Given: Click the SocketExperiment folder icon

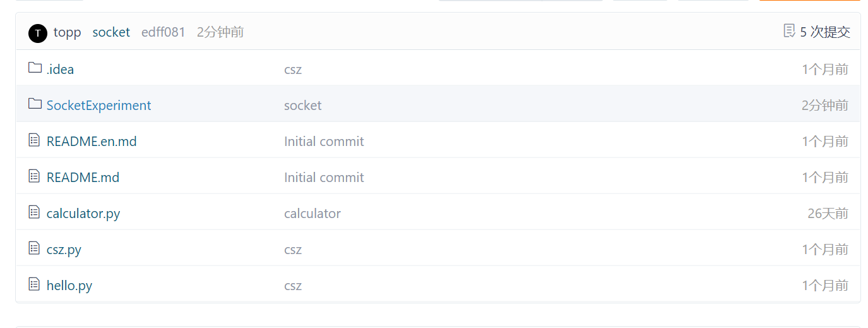Looking at the screenshot, I should pyautogui.click(x=35, y=104).
